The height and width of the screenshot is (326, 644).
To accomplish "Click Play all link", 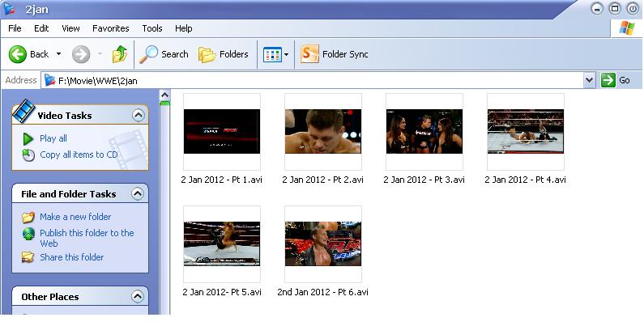I will [x=53, y=138].
